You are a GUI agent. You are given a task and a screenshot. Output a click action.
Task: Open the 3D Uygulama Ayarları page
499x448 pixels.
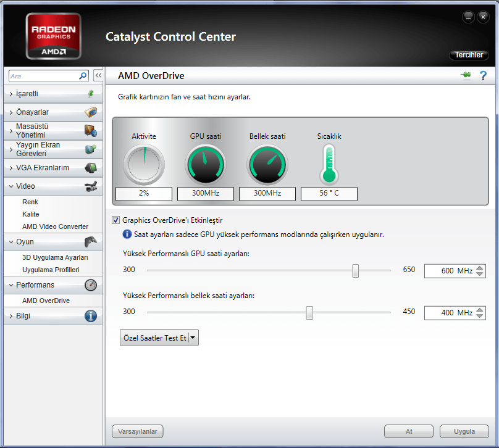(55, 257)
